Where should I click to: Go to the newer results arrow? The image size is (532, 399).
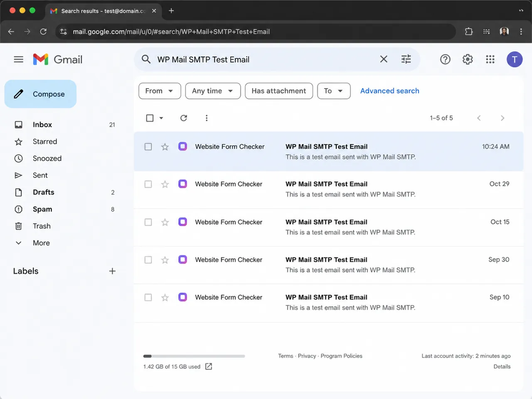click(x=479, y=118)
